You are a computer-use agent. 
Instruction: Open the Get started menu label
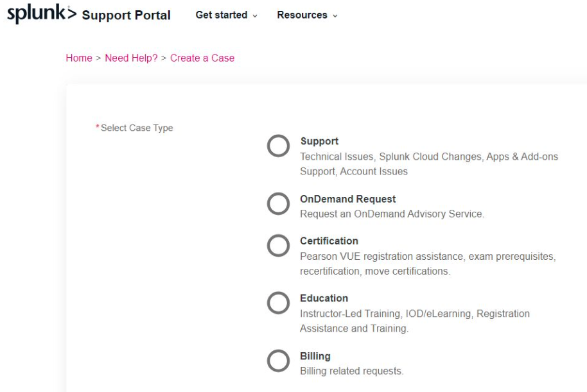(221, 15)
